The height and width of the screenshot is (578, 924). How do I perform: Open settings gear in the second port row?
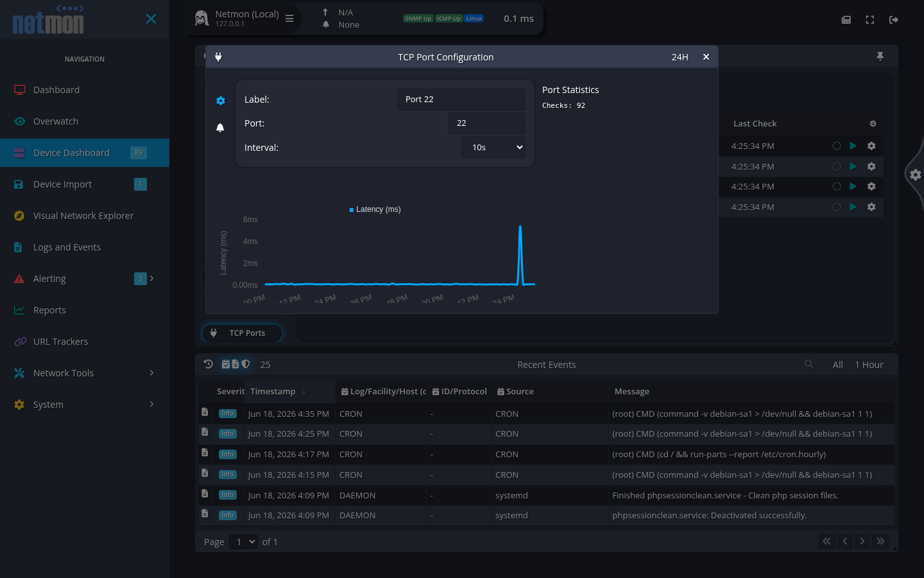pyautogui.click(x=871, y=166)
